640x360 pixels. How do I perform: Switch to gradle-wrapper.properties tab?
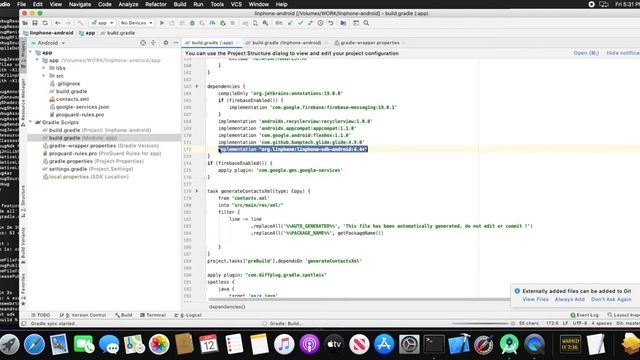[x=370, y=43]
